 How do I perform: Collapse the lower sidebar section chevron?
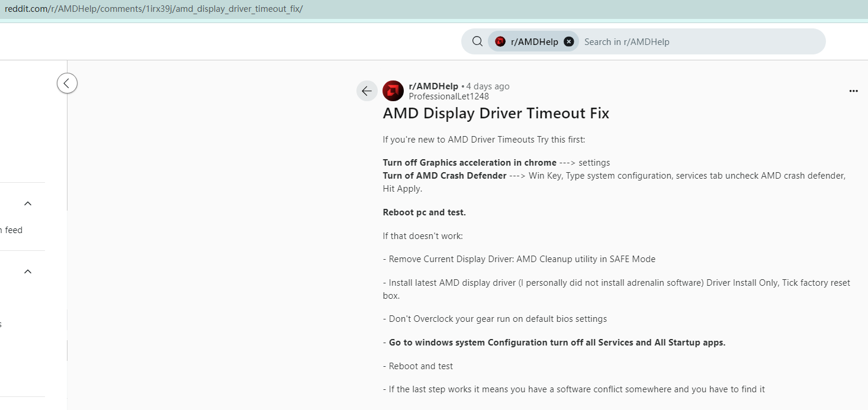27,272
